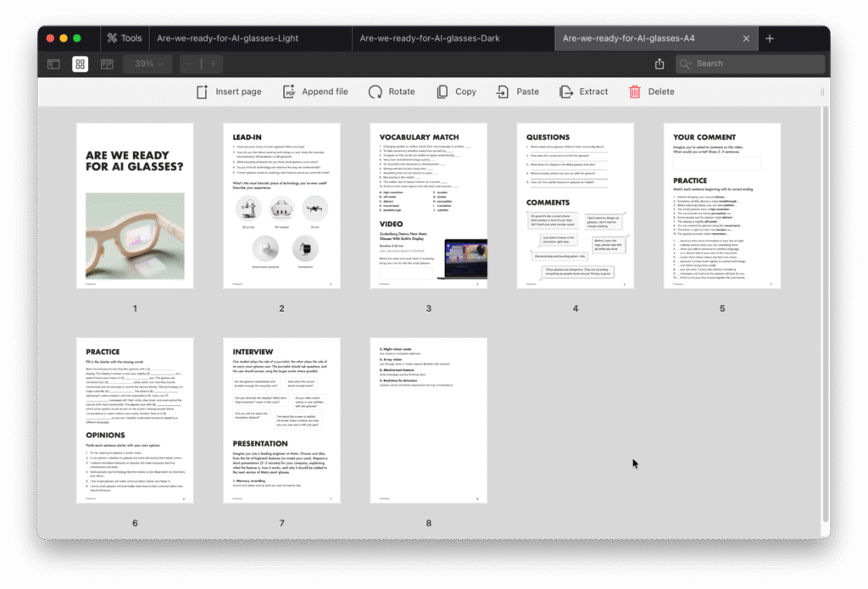The image size is (868, 589).
Task: Open a new tab with plus button
Action: (x=770, y=38)
